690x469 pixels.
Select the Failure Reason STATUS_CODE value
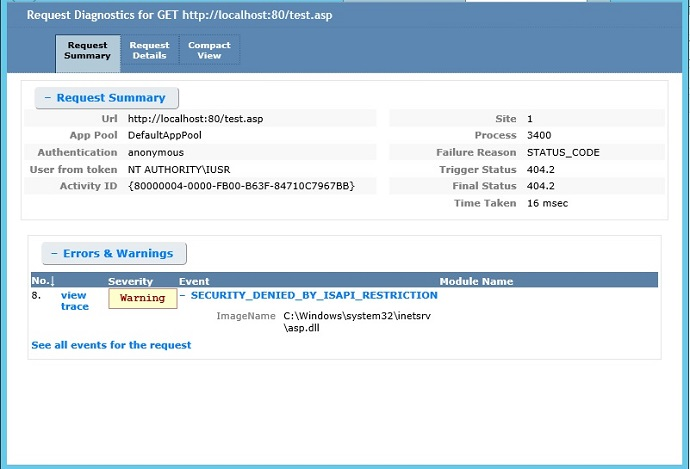(563, 152)
